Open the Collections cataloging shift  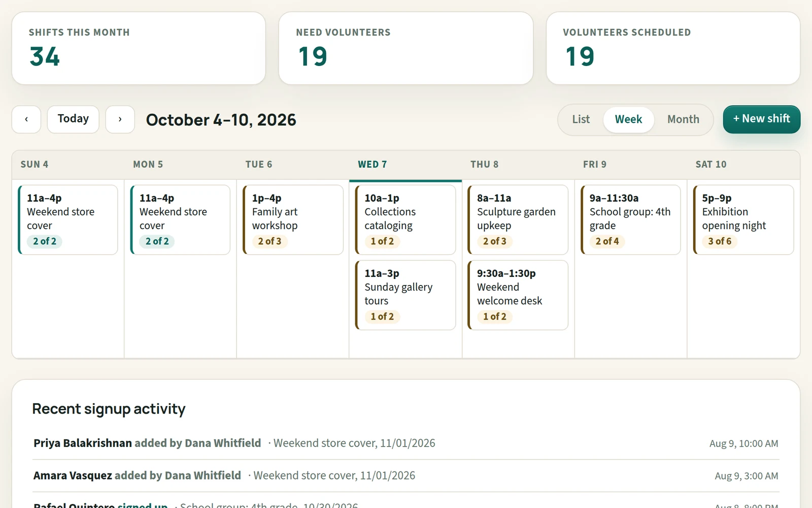pyautogui.click(x=405, y=219)
